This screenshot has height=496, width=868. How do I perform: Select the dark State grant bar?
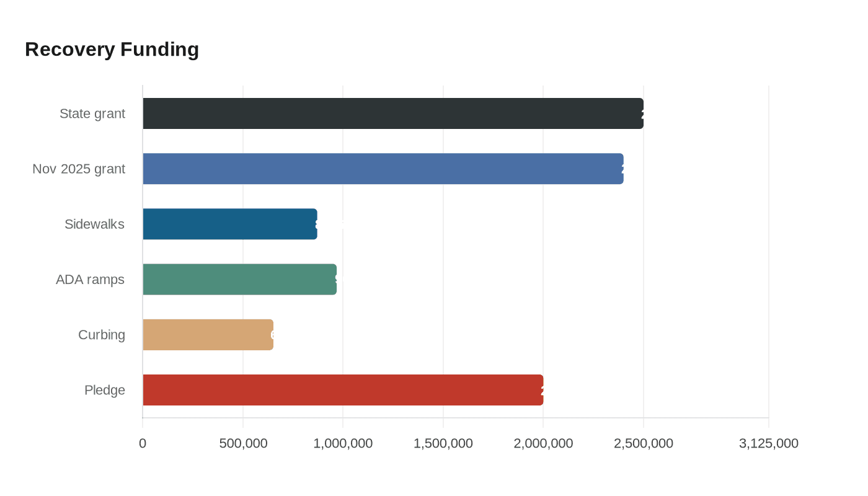392,113
